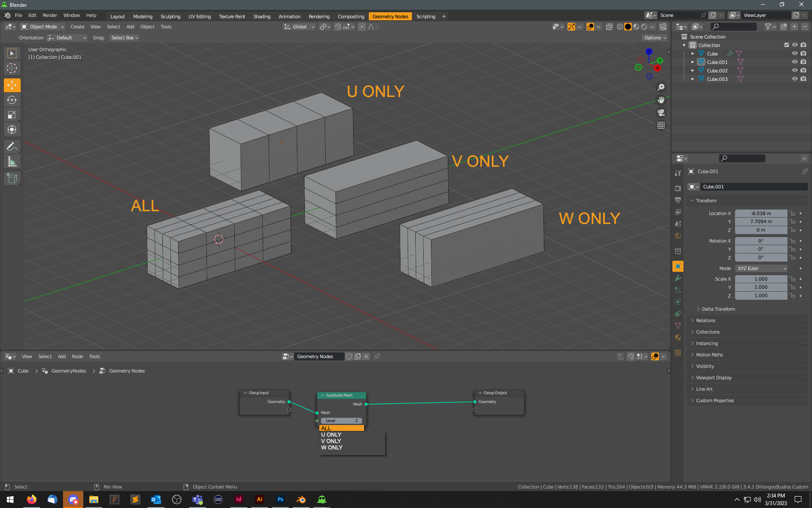Click Cube in the node editor breadcrumb
This screenshot has width=812, height=508.
23,371
